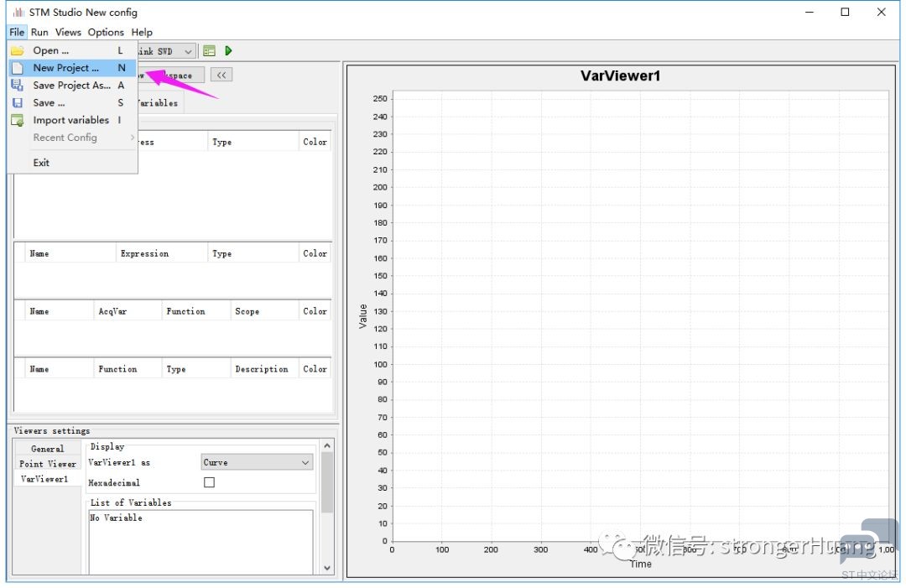The width and height of the screenshot is (906, 588).
Task: Collapse the left panel with the << button
Action: point(221,75)
